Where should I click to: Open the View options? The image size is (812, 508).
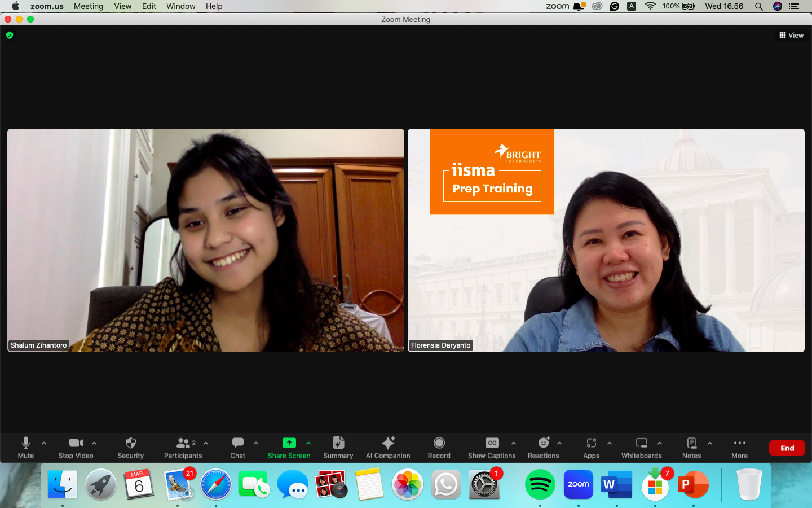pos(791,35)
